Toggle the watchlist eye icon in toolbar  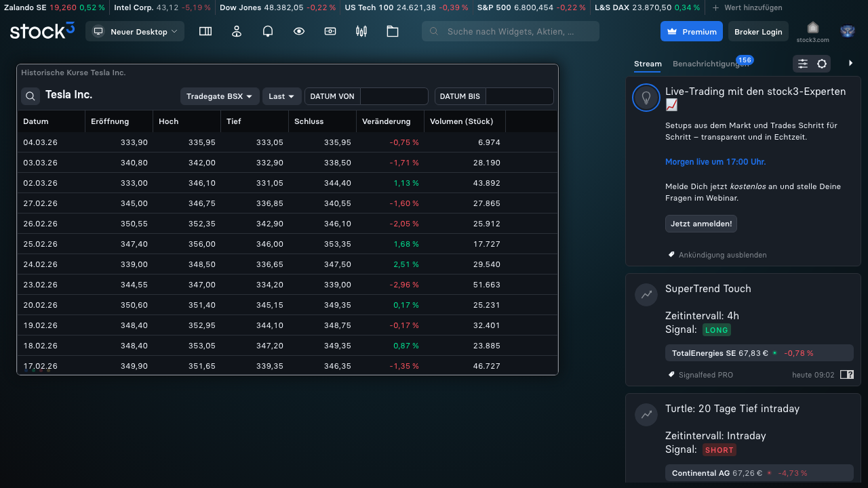pos(299,31)
